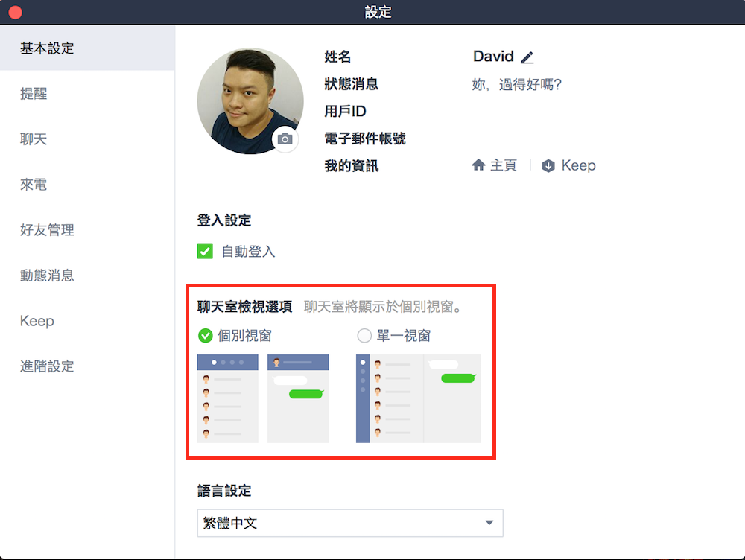The width and height of the screenshot is (745, 560).
Task: Click the camera icon on profile photo
Action: click(285, 139)
